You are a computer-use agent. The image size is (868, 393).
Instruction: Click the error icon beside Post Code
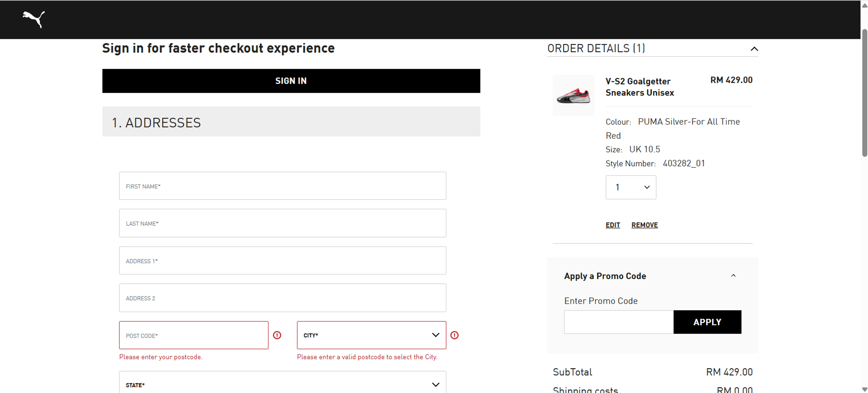click(x=277, y=335)
